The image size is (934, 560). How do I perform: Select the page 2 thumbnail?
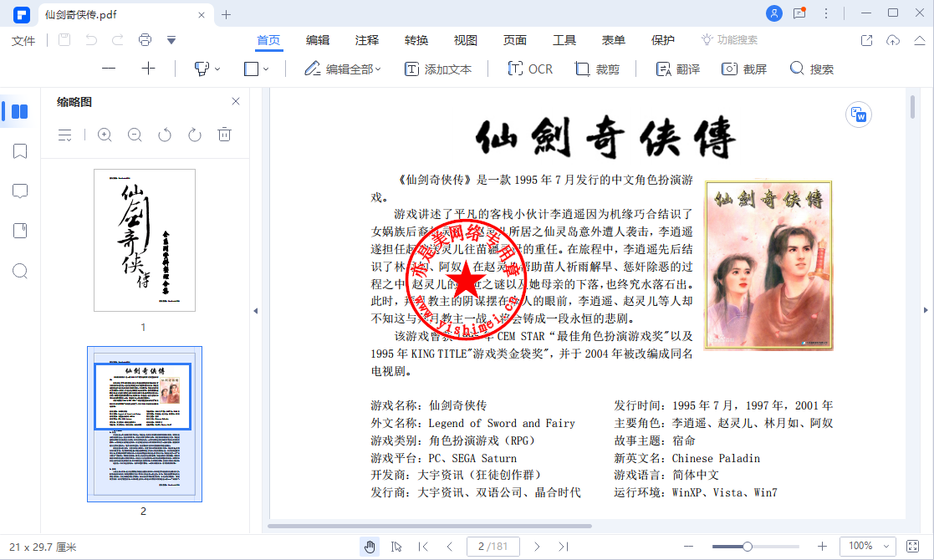144,424
